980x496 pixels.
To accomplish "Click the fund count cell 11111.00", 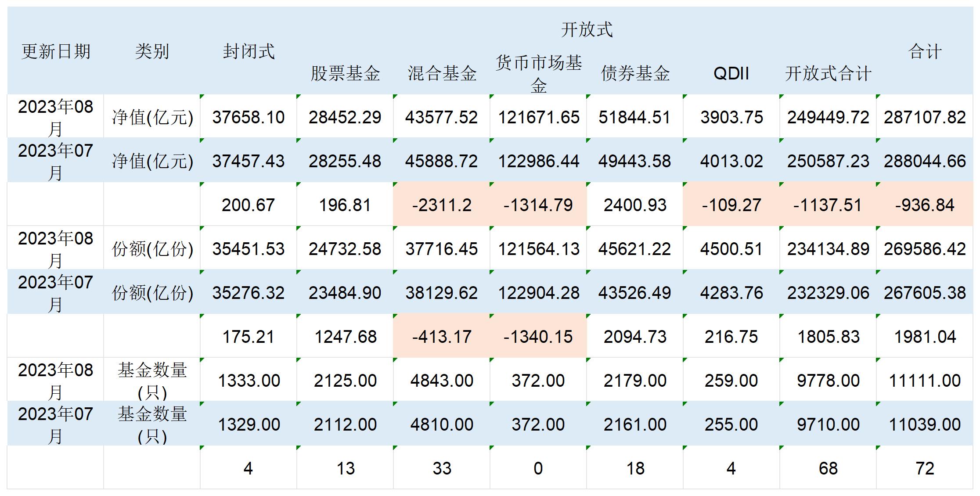I will click(925, 381).
